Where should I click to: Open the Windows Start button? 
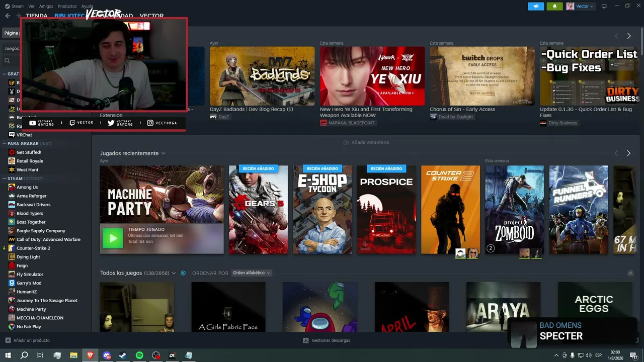tap(8, 355)
